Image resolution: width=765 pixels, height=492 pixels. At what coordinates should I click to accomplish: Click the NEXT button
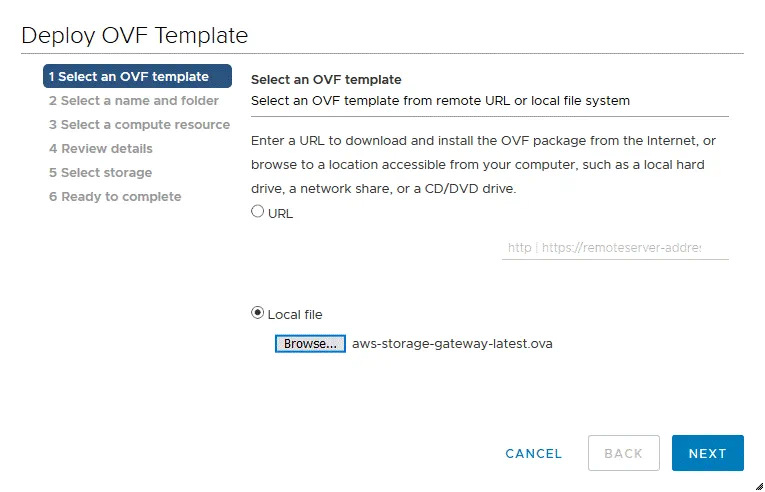click(707, 453)
